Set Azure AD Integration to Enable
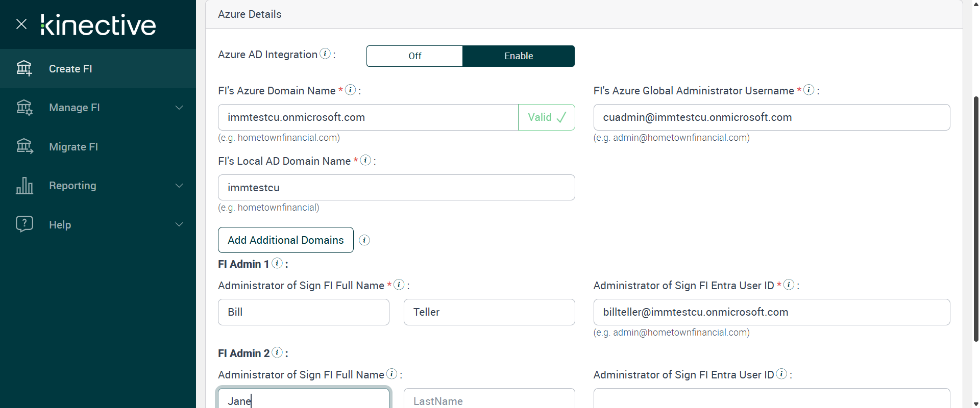This screenshot has height=408, width=980. coord(519,56)
